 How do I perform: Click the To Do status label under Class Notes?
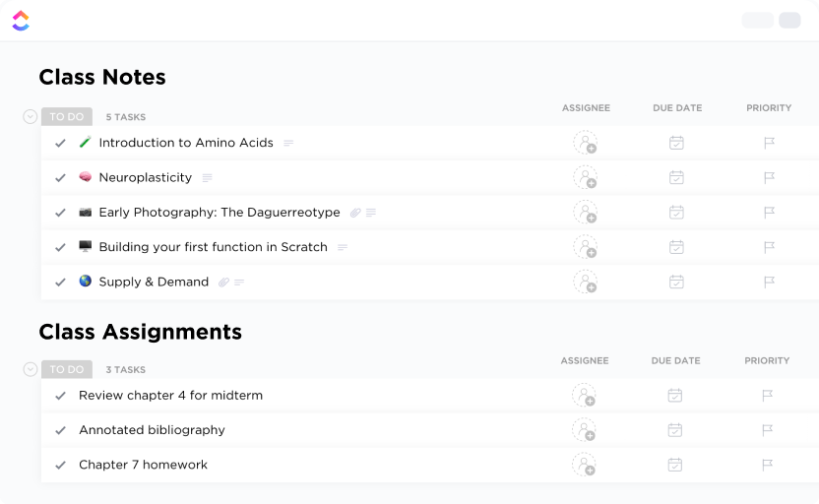pyautogui.click(x=67, y=116)
